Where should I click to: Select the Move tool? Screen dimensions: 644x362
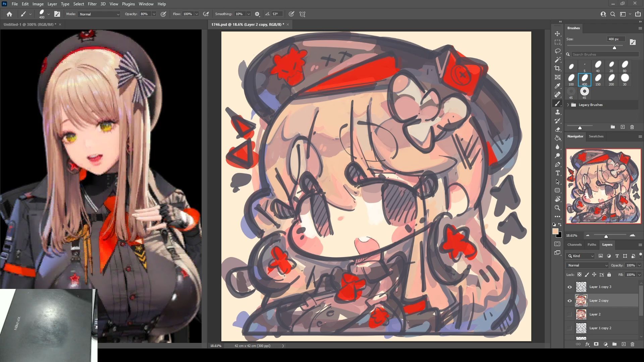click(557, 34)
